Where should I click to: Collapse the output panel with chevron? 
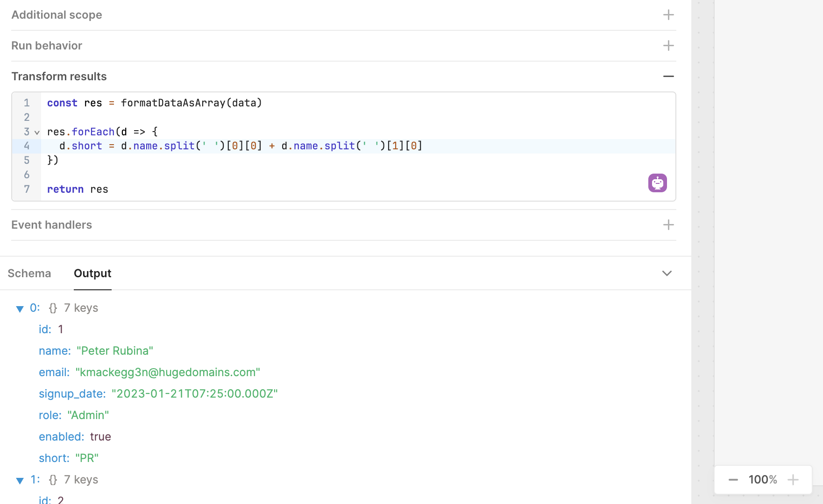[667, 273]
